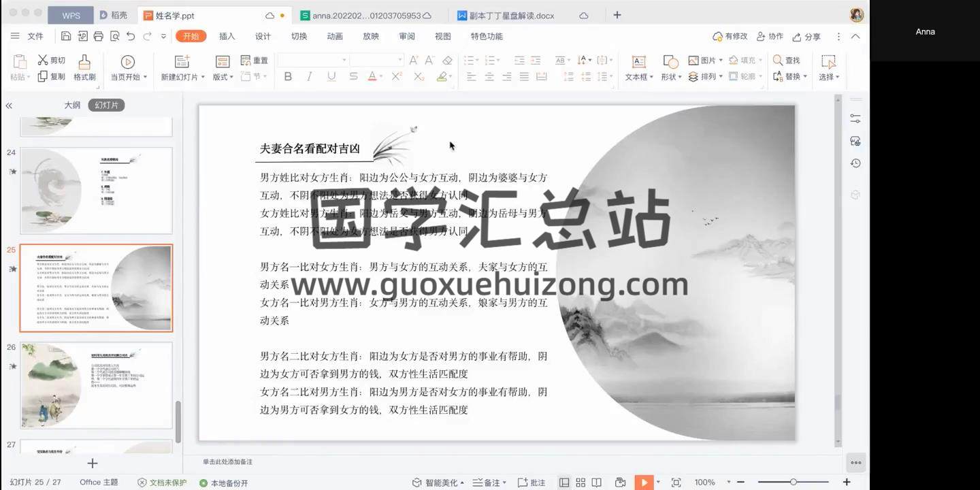Start slideshow from current page (当页开始)
980x490 pixels.
pos(127,68)
